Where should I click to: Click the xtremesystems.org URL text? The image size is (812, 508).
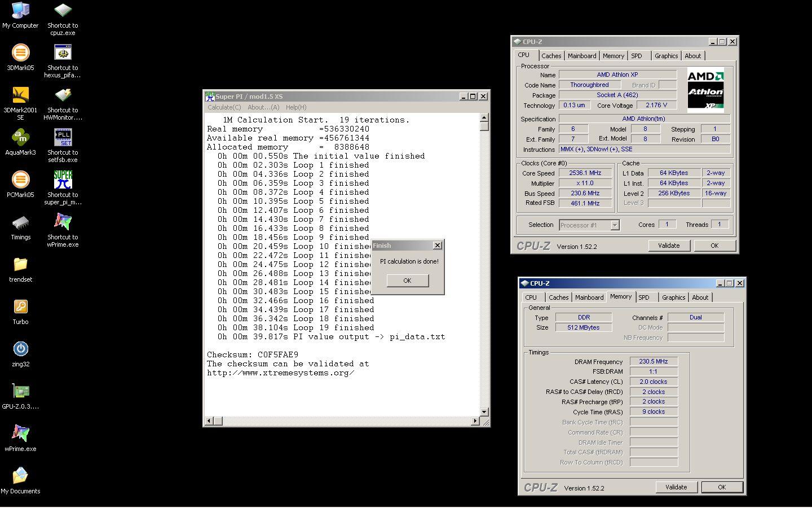[280, 373]
